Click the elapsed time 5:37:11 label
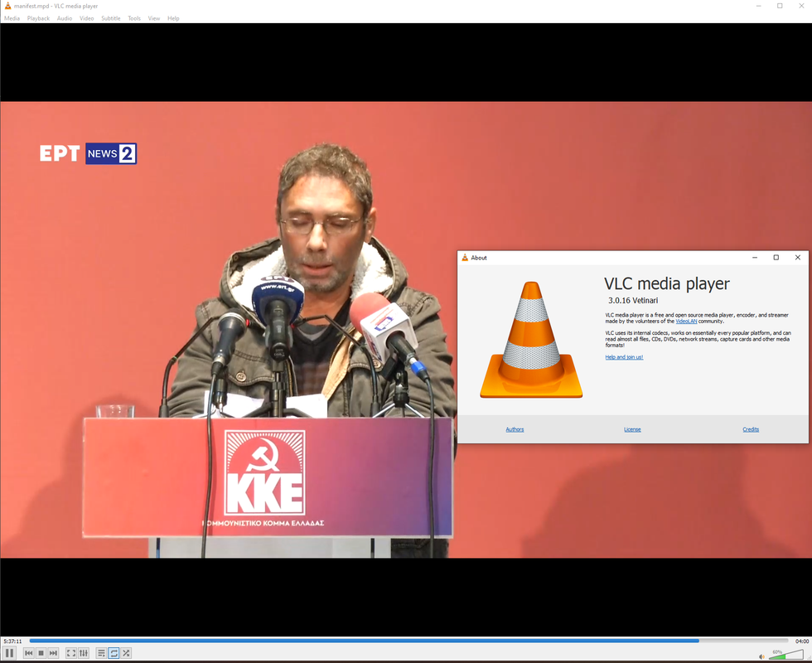 [12, 641]
